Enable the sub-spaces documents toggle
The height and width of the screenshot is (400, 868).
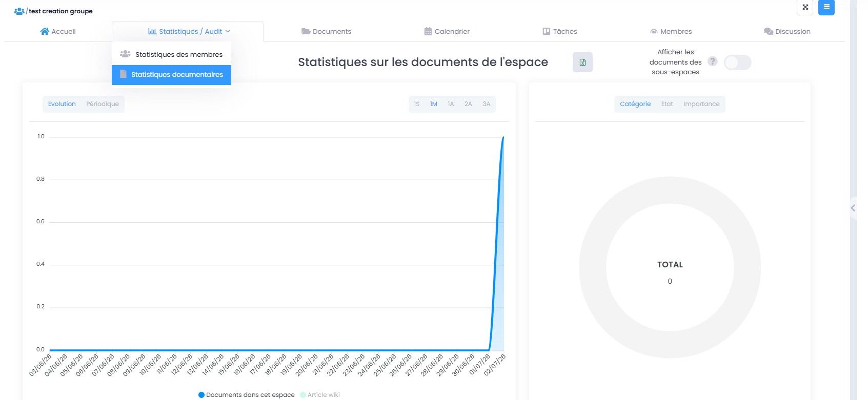[737, 62]
